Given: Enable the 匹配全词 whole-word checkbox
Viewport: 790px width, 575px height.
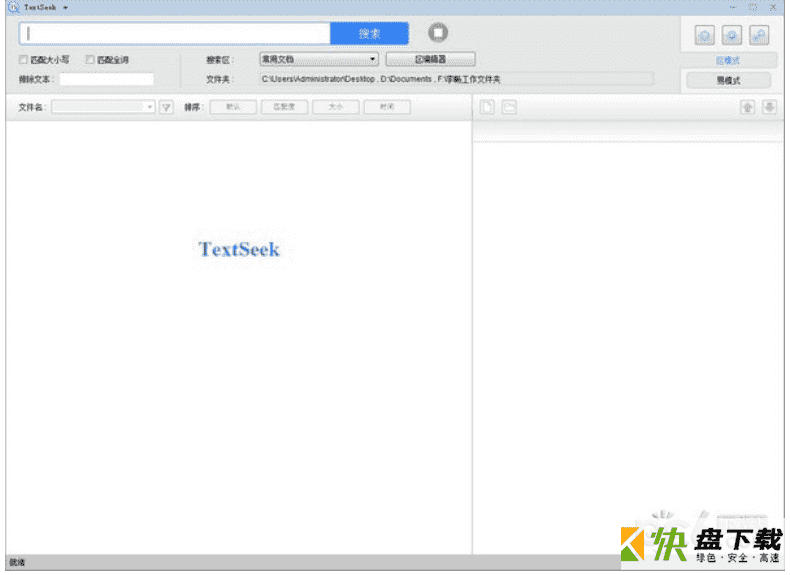Looking at the screenshot, I should coord(90,60).
